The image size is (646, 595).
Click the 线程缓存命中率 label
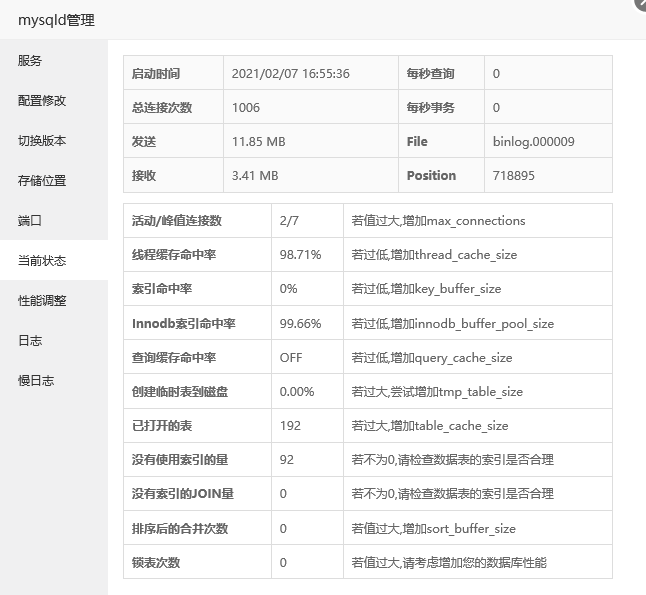coord(174,255)
